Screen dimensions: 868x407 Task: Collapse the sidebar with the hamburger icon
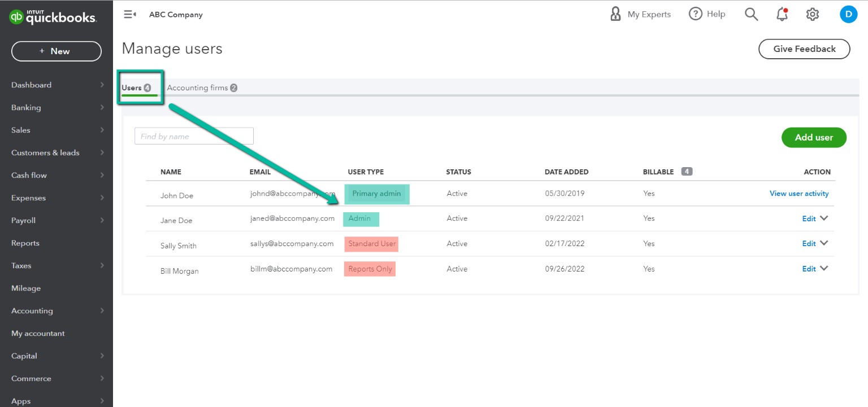coord(129,15)
